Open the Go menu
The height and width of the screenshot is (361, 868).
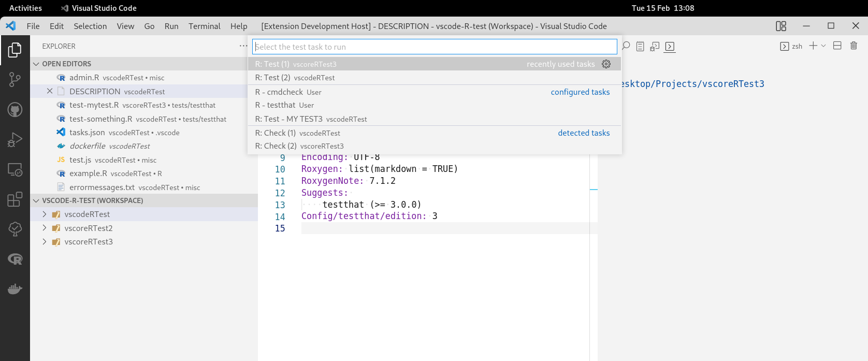[x=149, y=26]
